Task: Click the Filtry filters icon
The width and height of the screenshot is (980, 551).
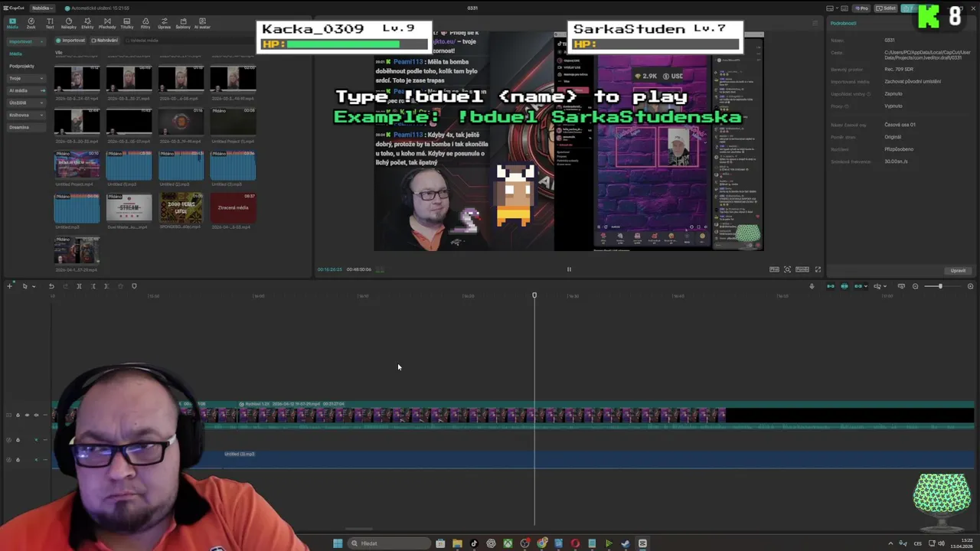Action: 145,23
